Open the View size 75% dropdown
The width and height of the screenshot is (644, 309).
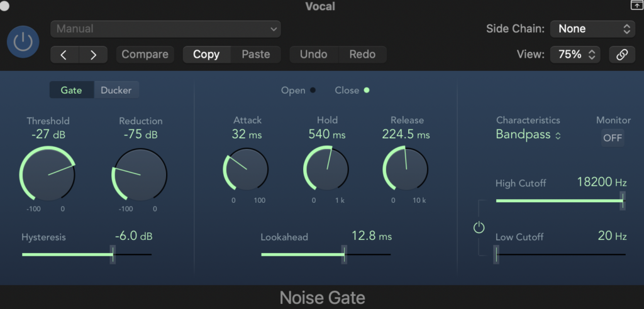tap(575, 55)
